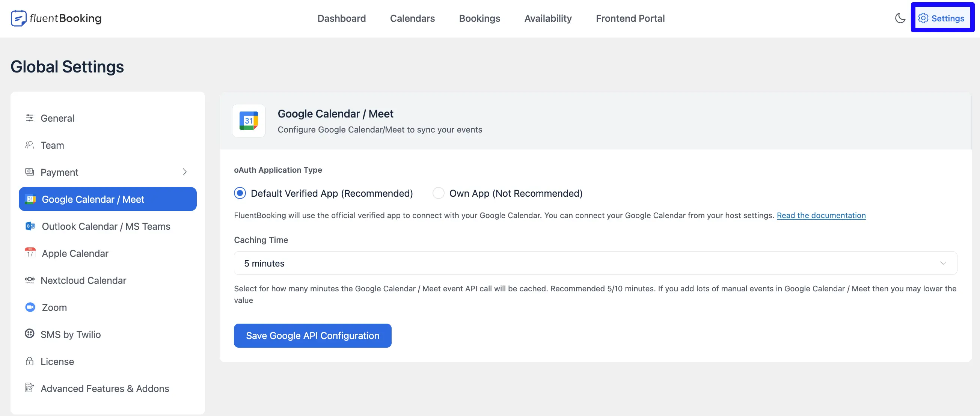The image size is (980, 416).
Task: Click the Global Settings heading
Action: point(67,67)
